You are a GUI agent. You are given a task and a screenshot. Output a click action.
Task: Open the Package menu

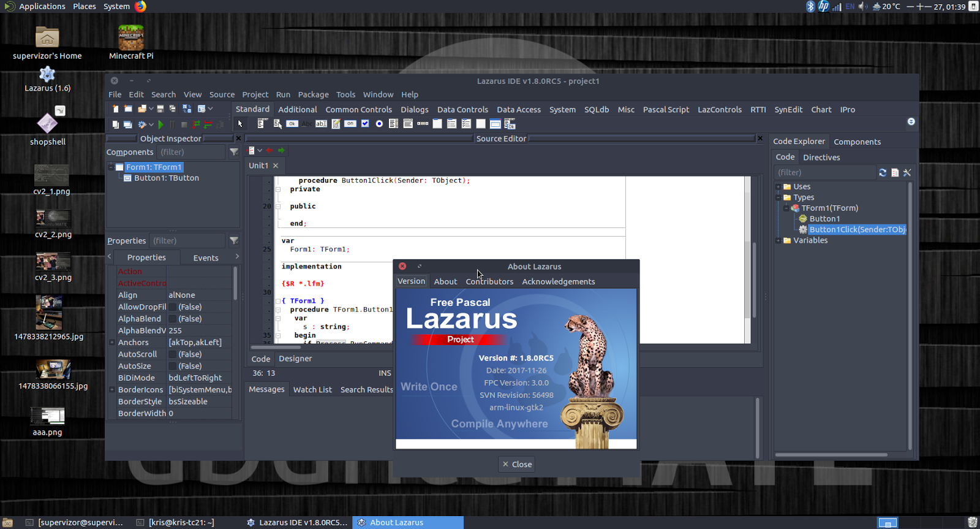(x=314, y=94)
